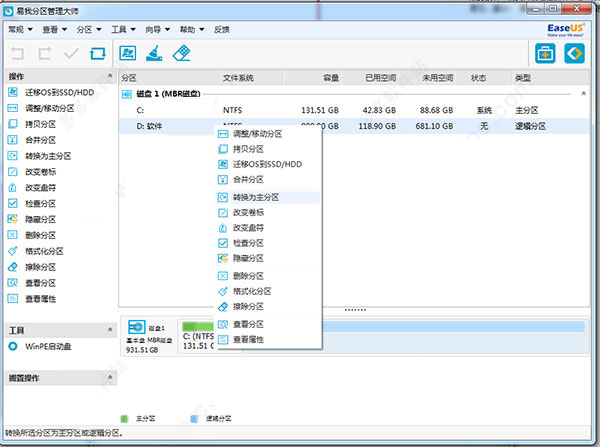Click the 反馈 feedback link
The height and width of the screenshot is (447, 600).
click(222, 29)
